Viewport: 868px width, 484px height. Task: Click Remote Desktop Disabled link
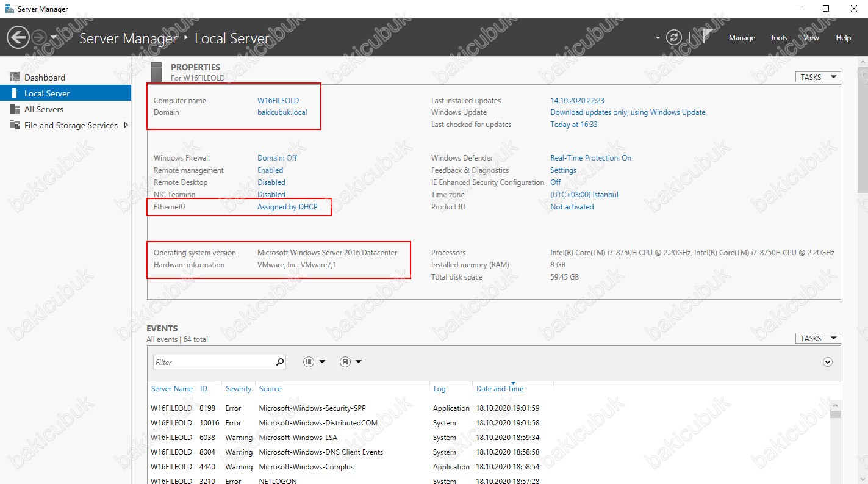pyautogui.click(x=271, y=182)
